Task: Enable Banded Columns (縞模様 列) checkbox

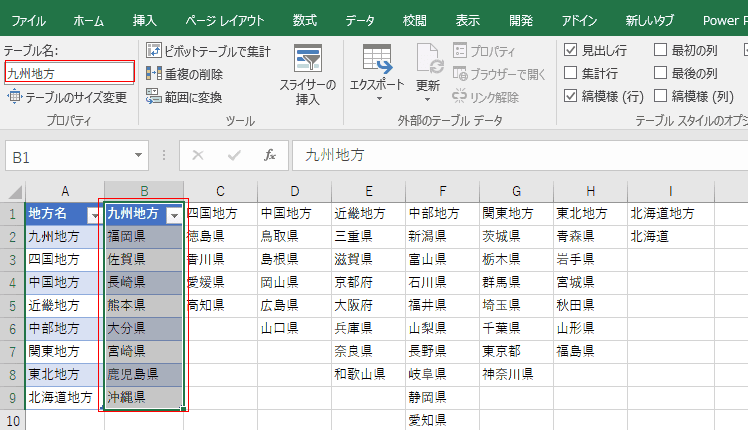Action: pos(660,95)
